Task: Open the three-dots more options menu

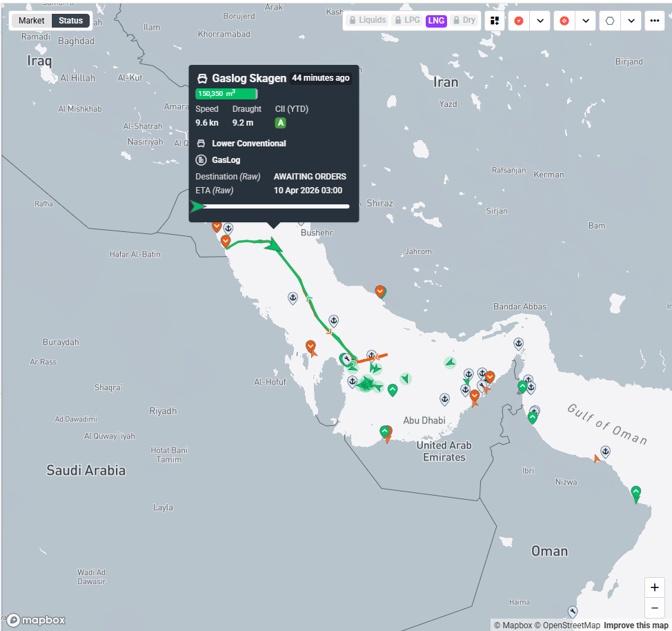Action: (x=655, y=21)
